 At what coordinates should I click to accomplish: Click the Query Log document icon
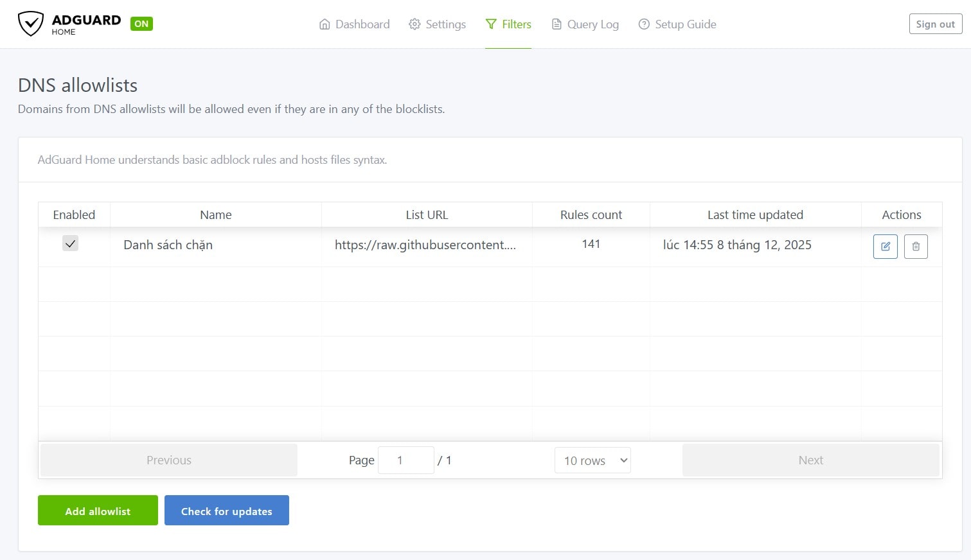pyautogui.click(x=557, y=24)
